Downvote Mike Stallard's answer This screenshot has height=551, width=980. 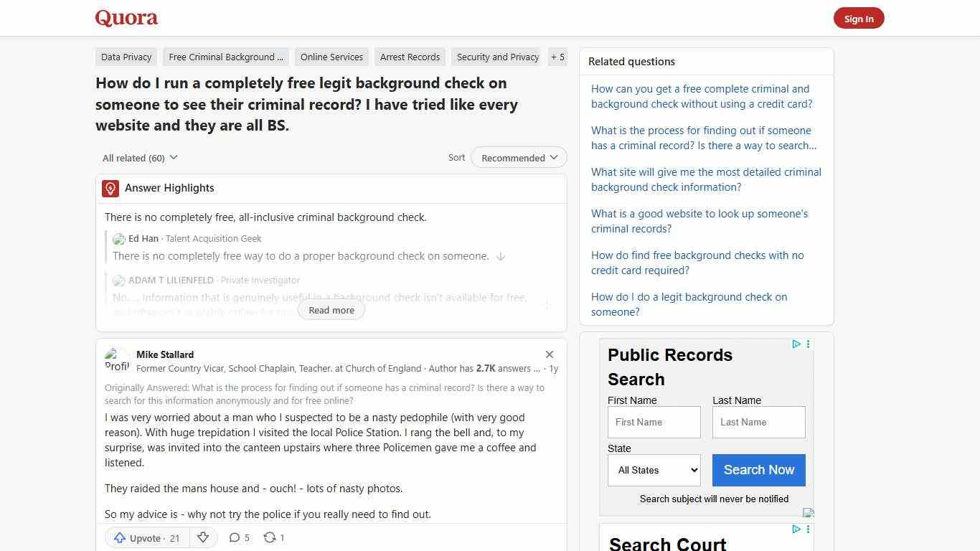tap(203, 537)
